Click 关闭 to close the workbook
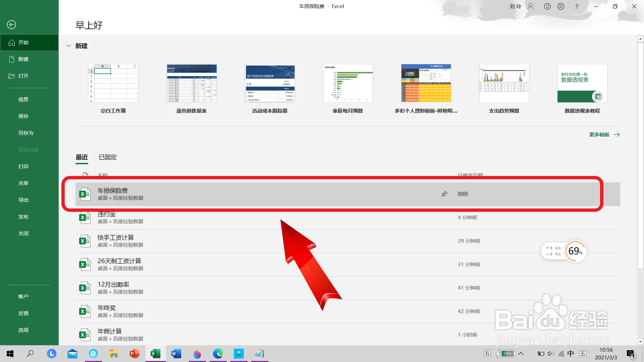Screen dimensions: 644x362 [29, 234]
